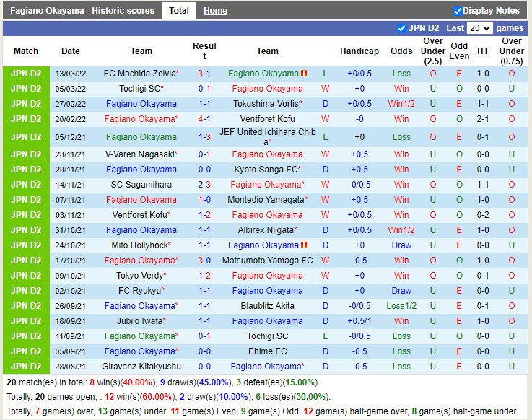Uncheck the JPN D2 league filter checkbox

click(402, 28)
